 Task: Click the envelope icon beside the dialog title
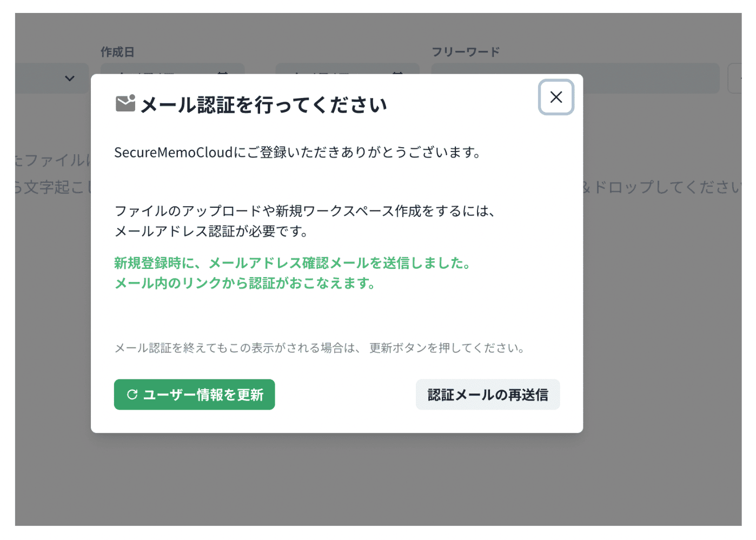pyautogui.click(x=125, y=103)
